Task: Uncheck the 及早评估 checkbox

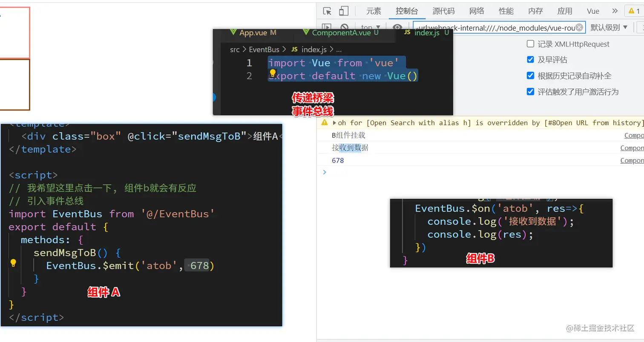Action: click(530, 60)
